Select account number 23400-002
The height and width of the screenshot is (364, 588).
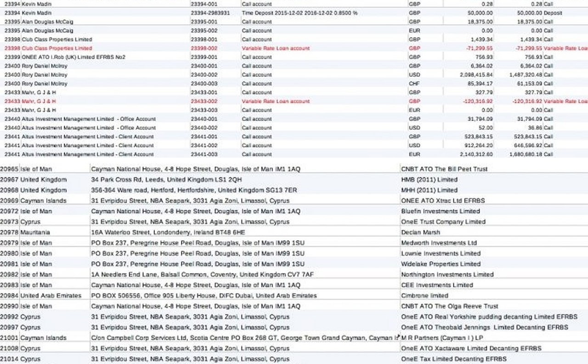coord(204,75)
